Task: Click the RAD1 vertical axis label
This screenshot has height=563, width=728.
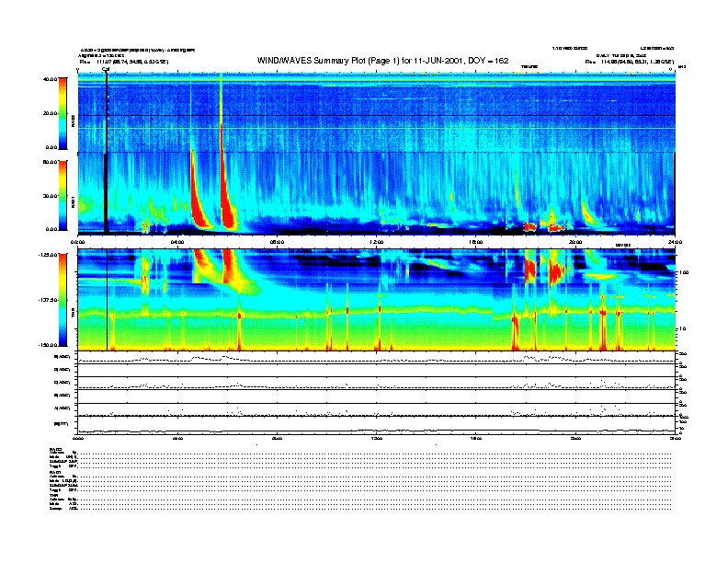Action: pos(73,201)
